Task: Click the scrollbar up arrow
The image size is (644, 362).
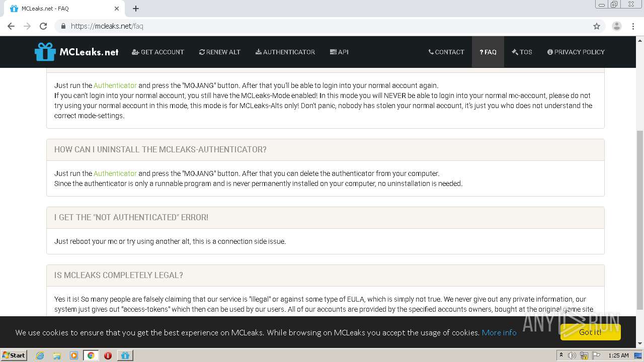Action: 640,40
